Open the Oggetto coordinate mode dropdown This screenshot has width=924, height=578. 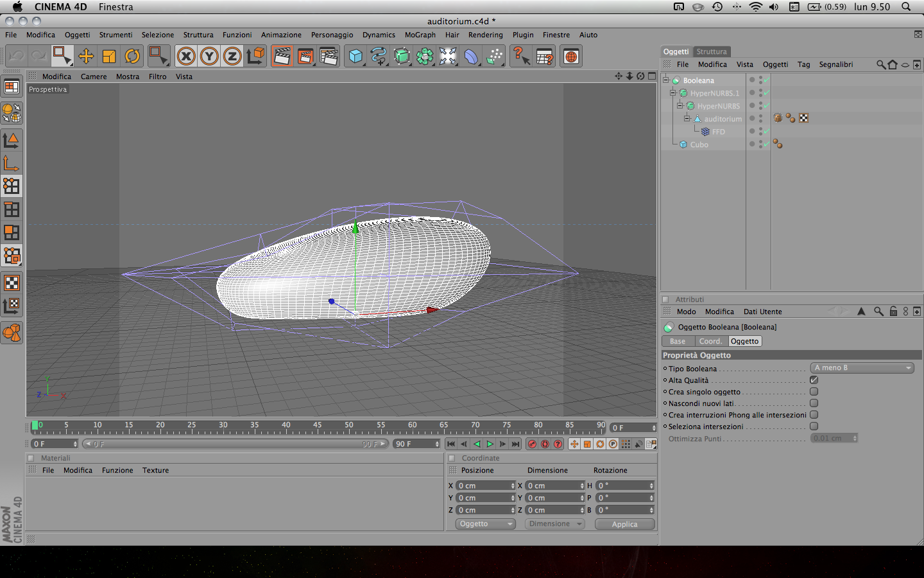click(486, 524)
